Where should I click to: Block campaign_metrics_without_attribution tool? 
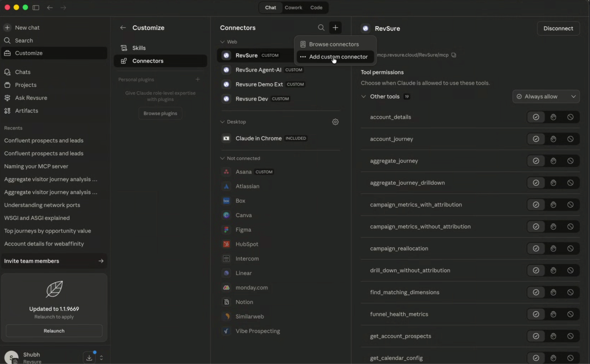point(570,226)
